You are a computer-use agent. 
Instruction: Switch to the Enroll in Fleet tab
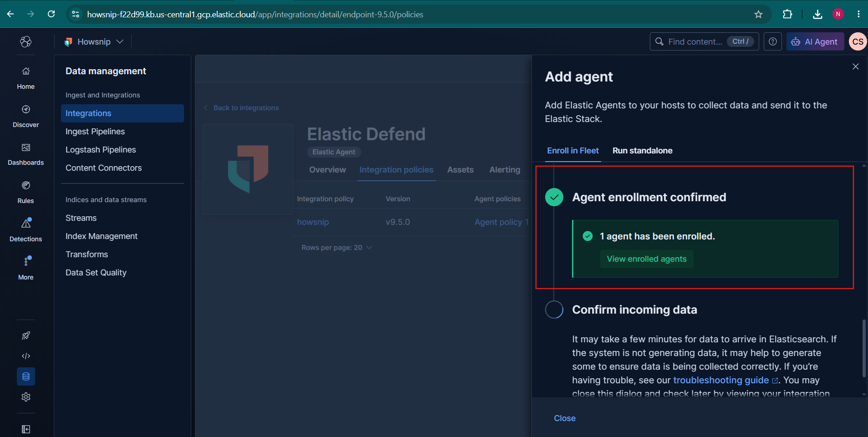coord(573,151)
